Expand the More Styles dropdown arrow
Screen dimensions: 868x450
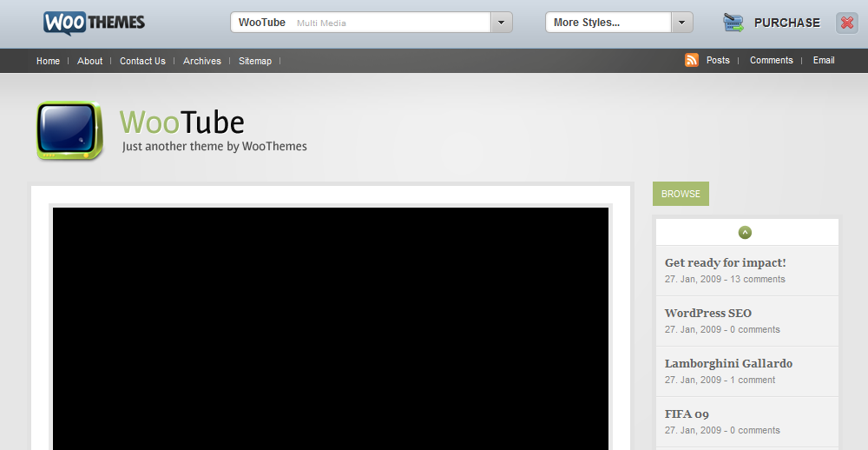coord(682,23)
